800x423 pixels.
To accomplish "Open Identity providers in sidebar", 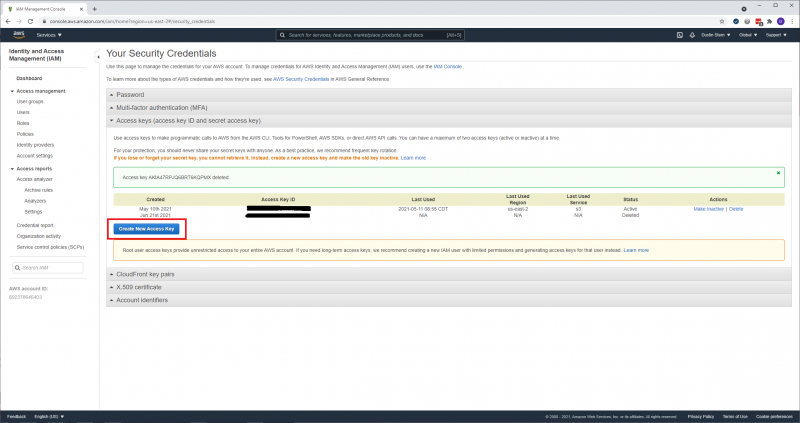I will [x=35, y=145].
